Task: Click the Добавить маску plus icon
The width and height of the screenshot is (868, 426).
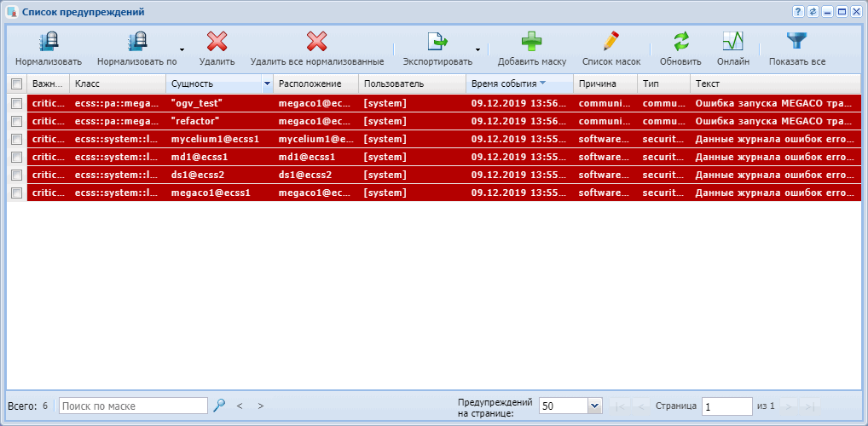Action: [532, 42]
